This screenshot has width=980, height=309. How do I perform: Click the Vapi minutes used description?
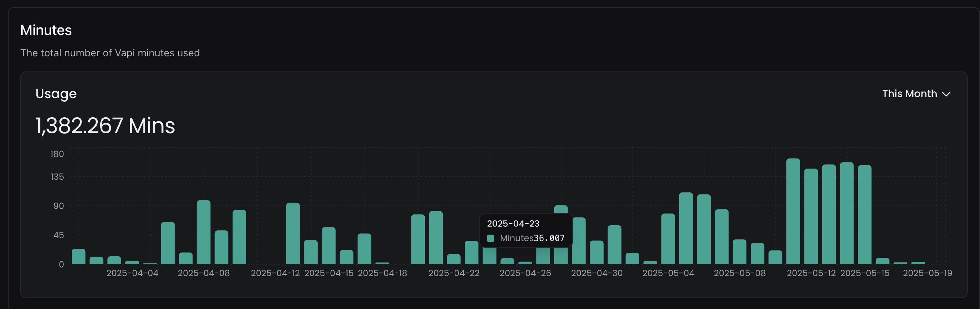tap(110, 53)
